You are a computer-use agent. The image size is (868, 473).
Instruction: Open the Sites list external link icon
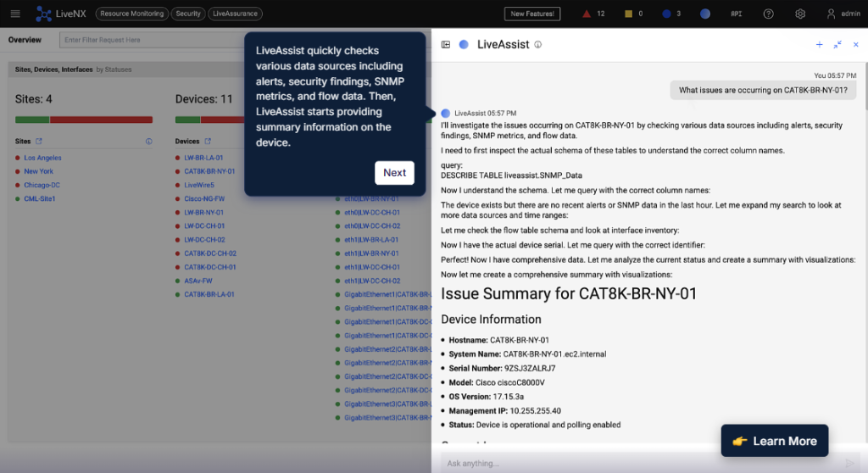click(x=39, y=142)
